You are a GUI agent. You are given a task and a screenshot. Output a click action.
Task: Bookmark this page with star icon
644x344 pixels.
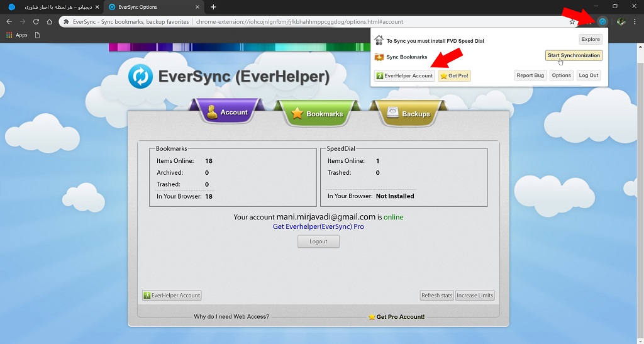(x=572, y=22)
